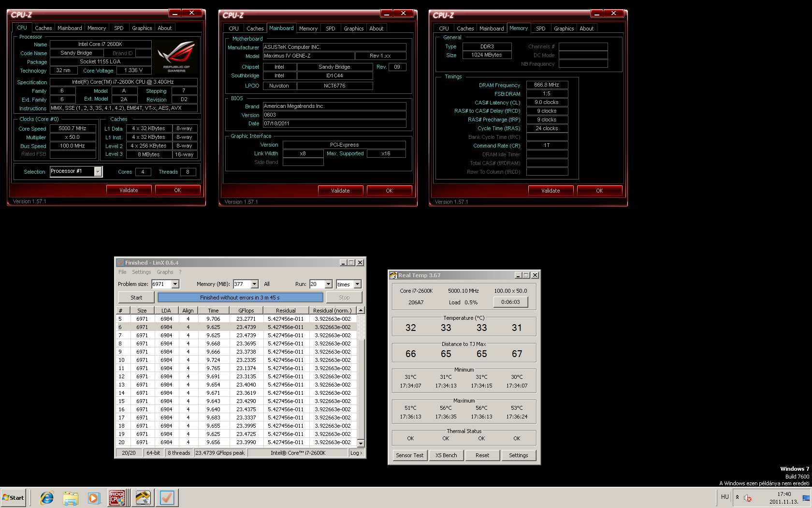Click the Real Temp thermometer taskbar icon

pyautogui.click(x=143, y=497)
